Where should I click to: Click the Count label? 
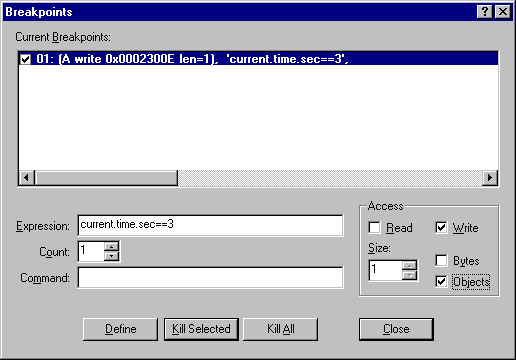coord(54,252)
